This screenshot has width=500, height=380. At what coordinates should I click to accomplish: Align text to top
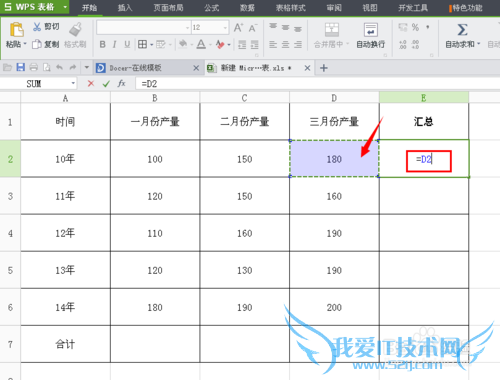point(273,27)
